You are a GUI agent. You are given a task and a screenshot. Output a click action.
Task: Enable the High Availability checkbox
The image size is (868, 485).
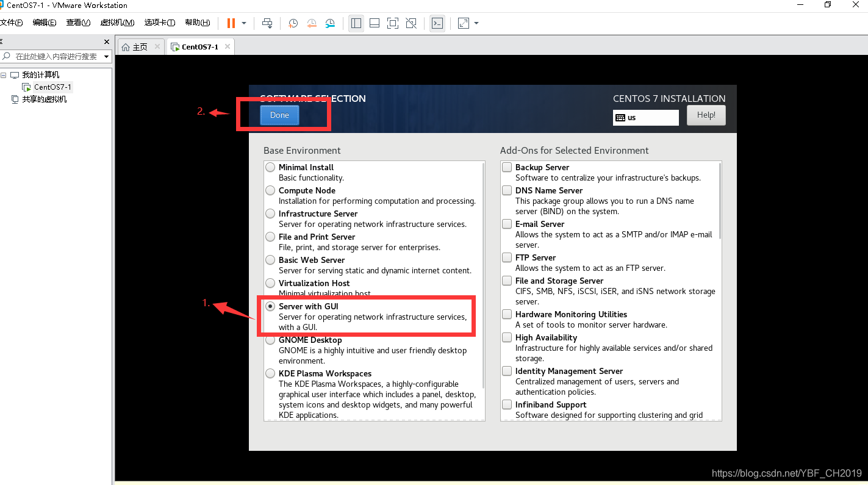click(507, 337)
